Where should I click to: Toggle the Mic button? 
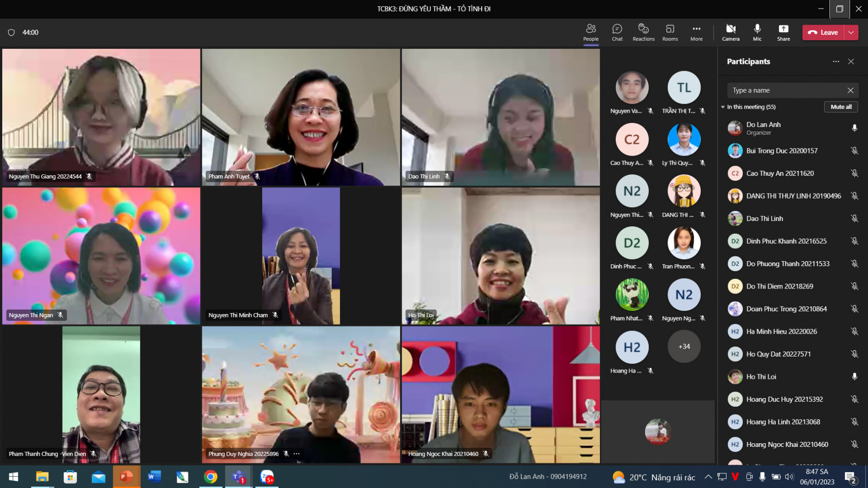[757, 32]
